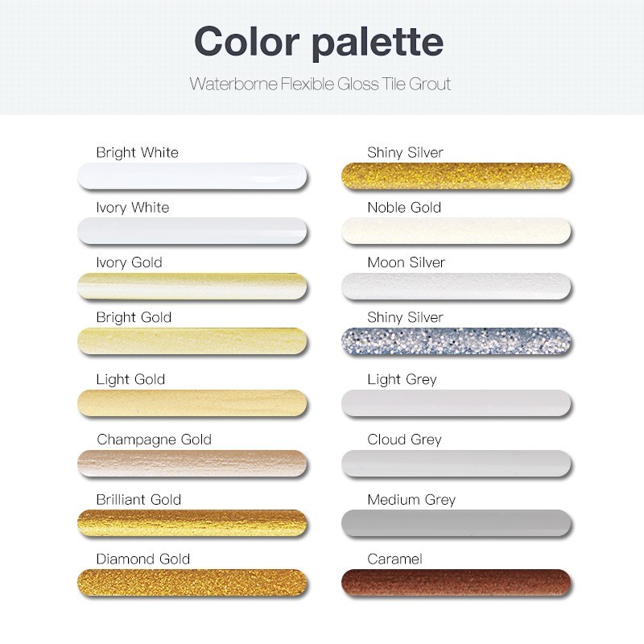
Task: Click the Champagne Gold swatch bar
Action: click(192, 463)
